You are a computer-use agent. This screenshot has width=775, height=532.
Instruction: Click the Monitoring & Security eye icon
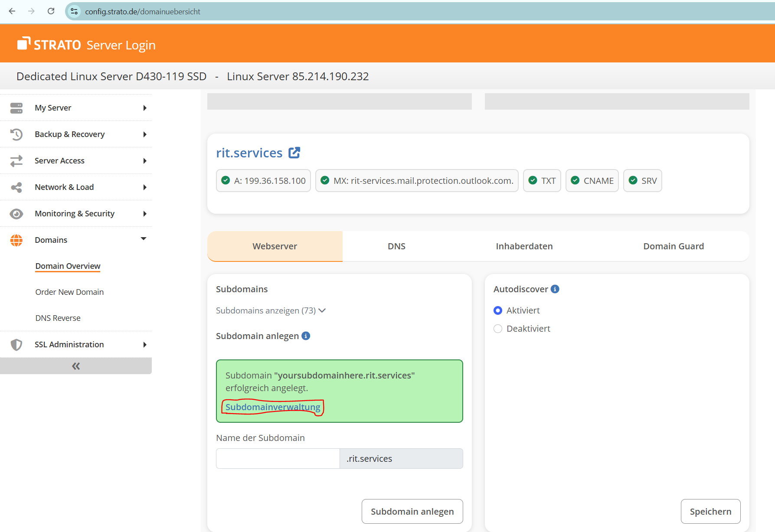pyautogui.click(x=16, y=214)
